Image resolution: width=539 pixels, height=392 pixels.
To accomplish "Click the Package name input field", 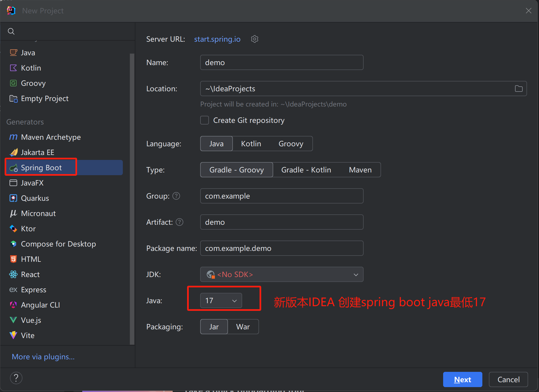I will click(282, 248).
